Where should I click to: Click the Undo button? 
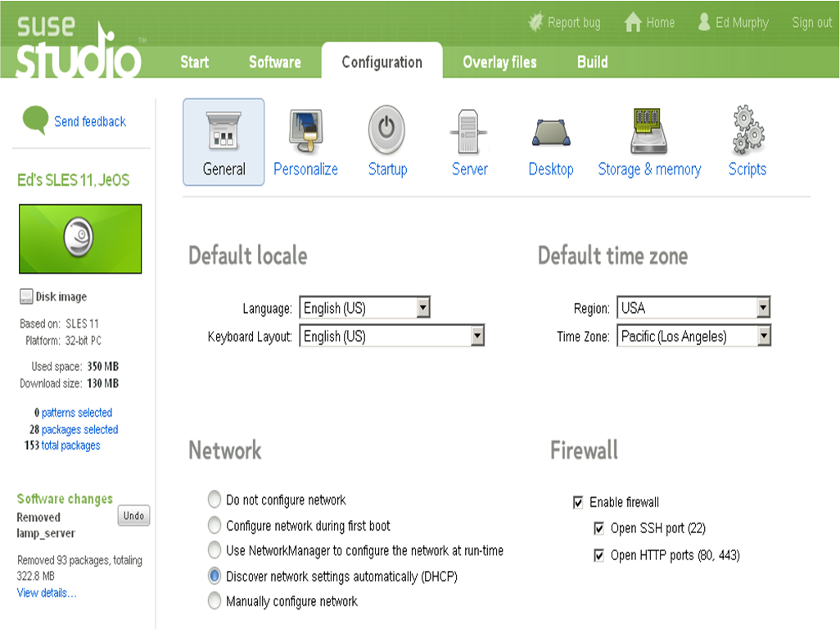tap(134, 515)
